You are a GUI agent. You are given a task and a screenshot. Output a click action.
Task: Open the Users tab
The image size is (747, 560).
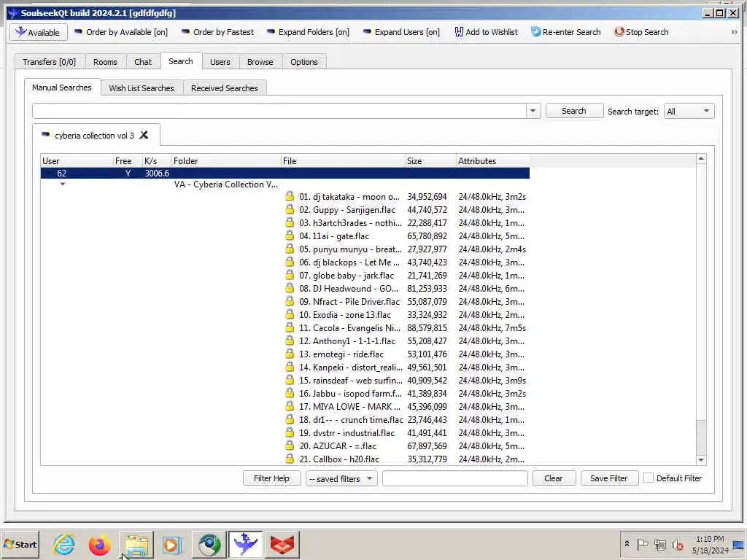[220, 62]
